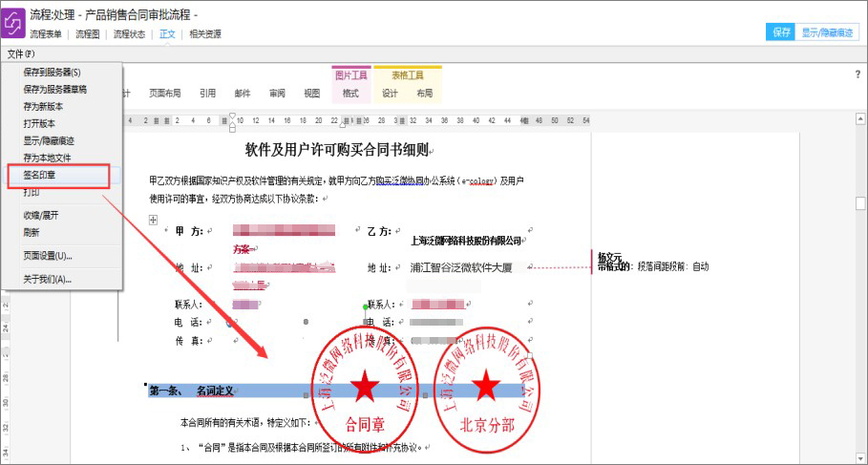The height and width of the screenshot is (465, 868).
Task: Click the scrollbar up arrow
Action: (860, 117)
